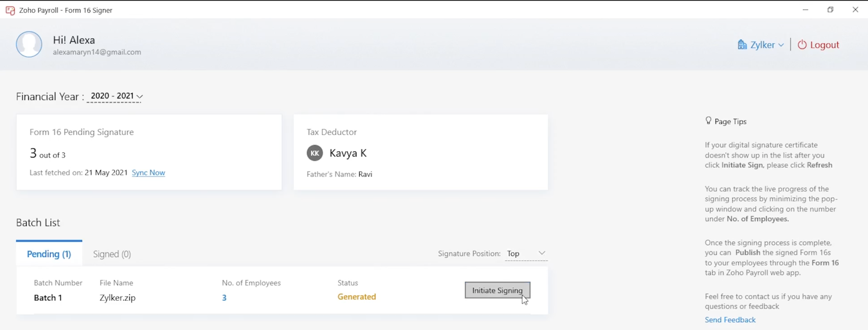
Task: Open the Send Feedback link
Action: point(730,320)
